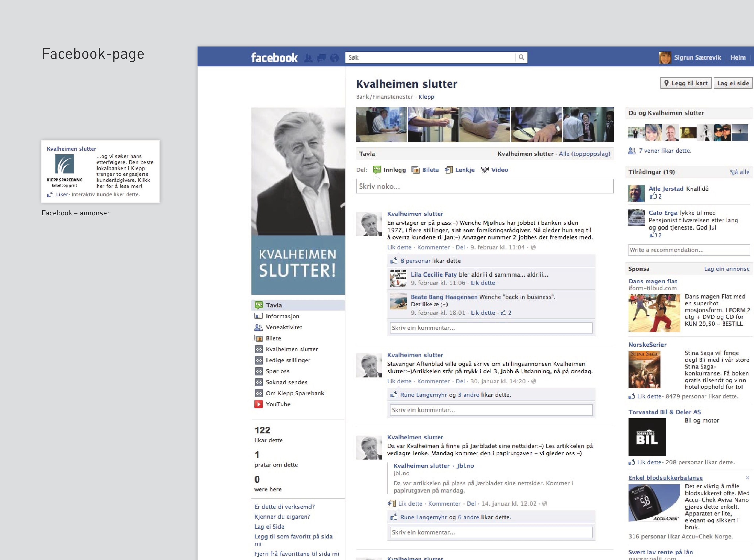Open notifications globe icon in header
This screenshot has width=754, height=560.
coord(334,58)
